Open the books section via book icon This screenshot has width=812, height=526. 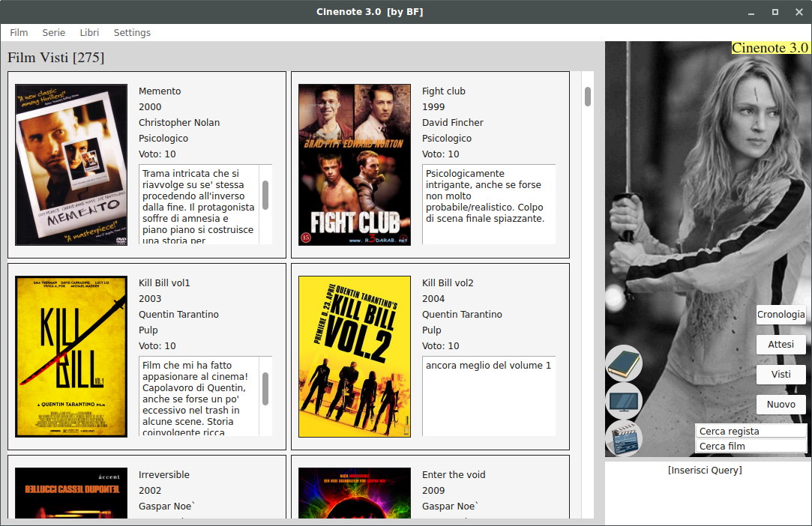[x=624, y=364]
